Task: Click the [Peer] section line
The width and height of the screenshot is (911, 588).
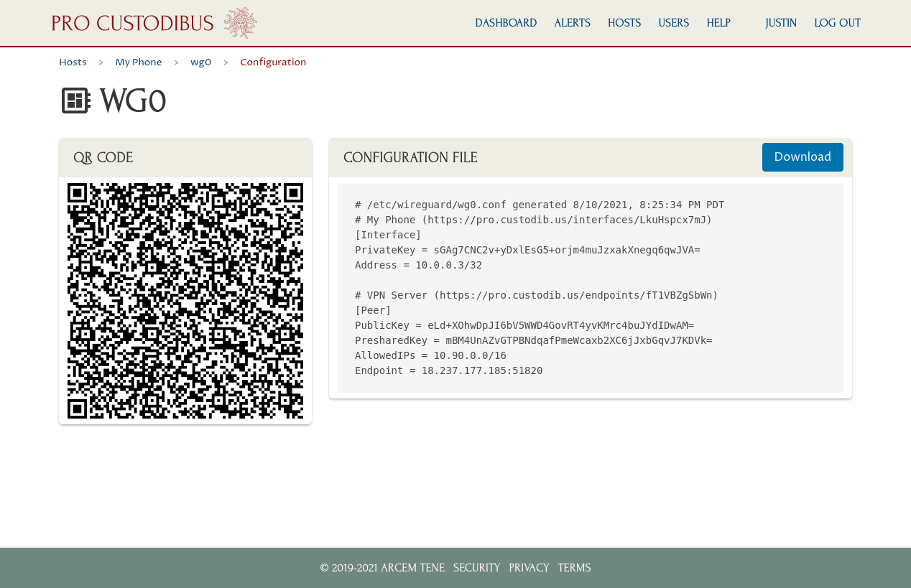Action: [x=373, y=310]
